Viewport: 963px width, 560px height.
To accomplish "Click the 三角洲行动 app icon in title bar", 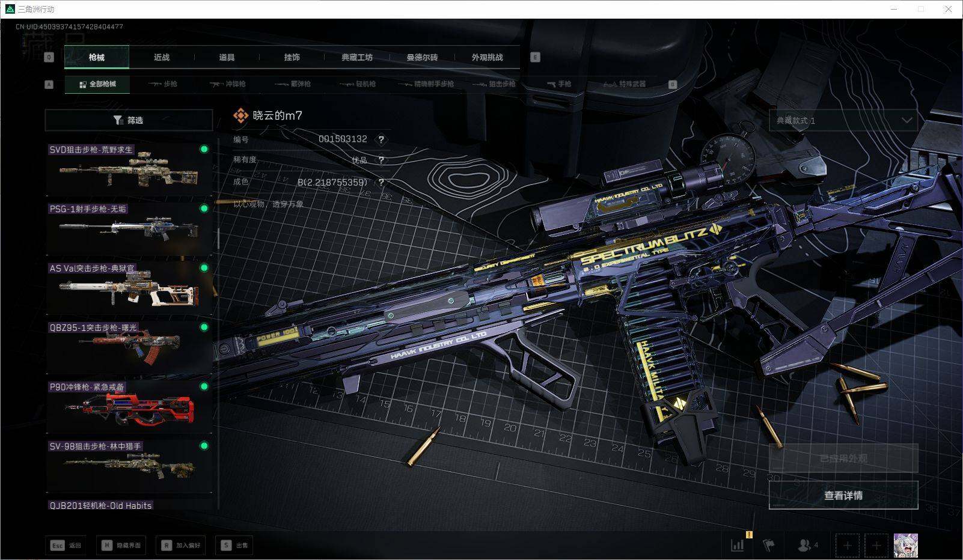I will [x=10, y=9].
